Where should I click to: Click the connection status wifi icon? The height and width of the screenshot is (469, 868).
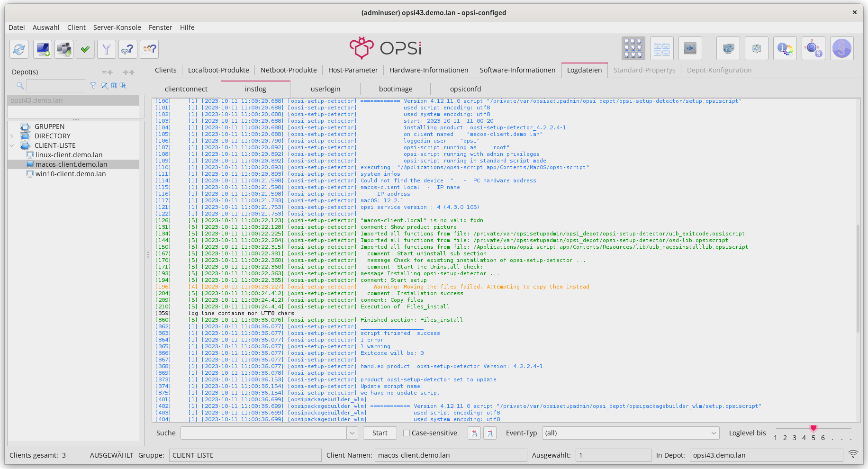pyautogui.click(x=853, y=454)
